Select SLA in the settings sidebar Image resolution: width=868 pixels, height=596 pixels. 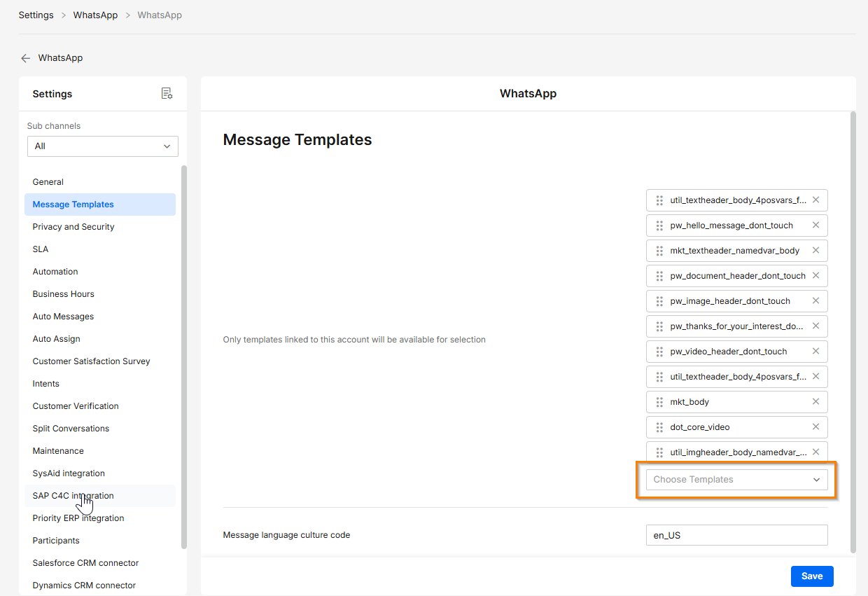coord(100,249)
